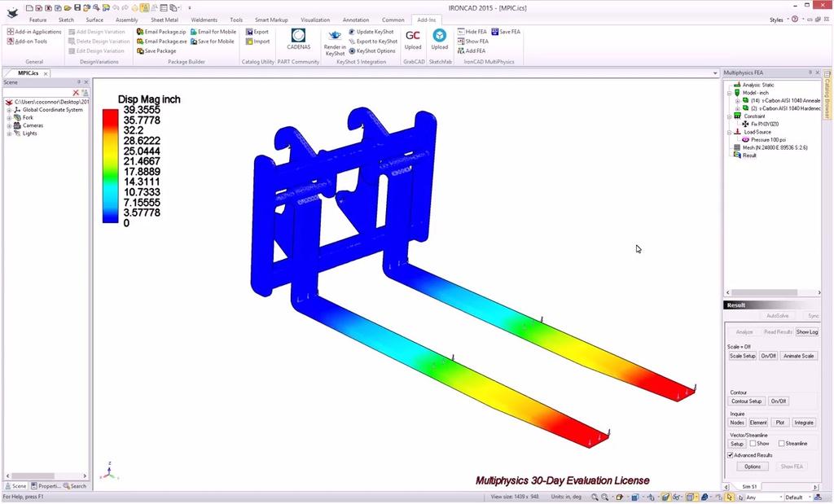Select the Result tree item
Image resolution: width=834 pixels, height=504 pixels.
(744, 156)
